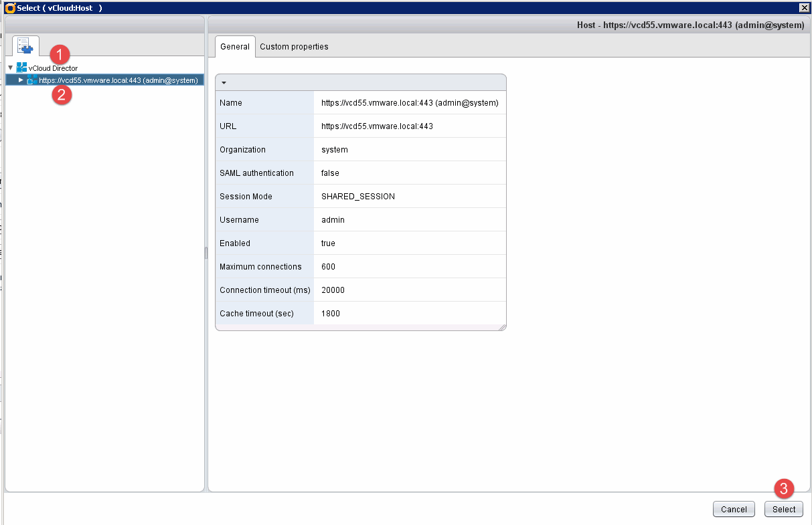This screenshot has height=525, width=812.
Task: Open the Custom properties tab
Action: point(294,47)
